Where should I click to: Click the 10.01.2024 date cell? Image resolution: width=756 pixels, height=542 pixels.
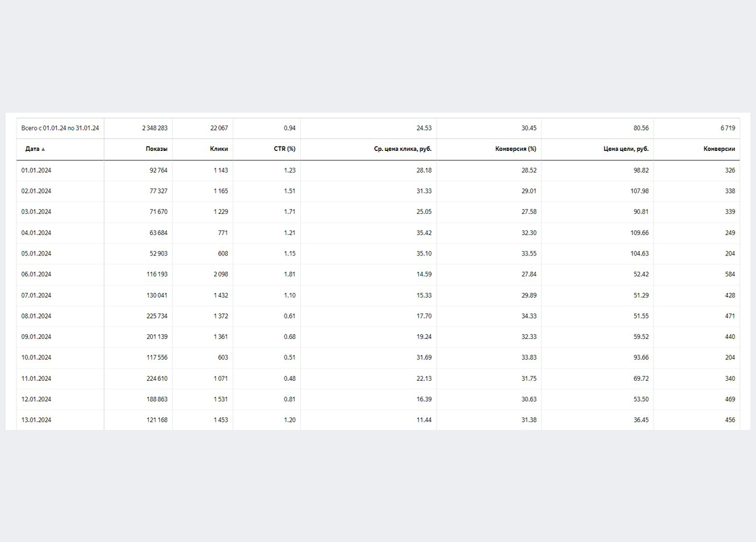(x=36, y=357)
